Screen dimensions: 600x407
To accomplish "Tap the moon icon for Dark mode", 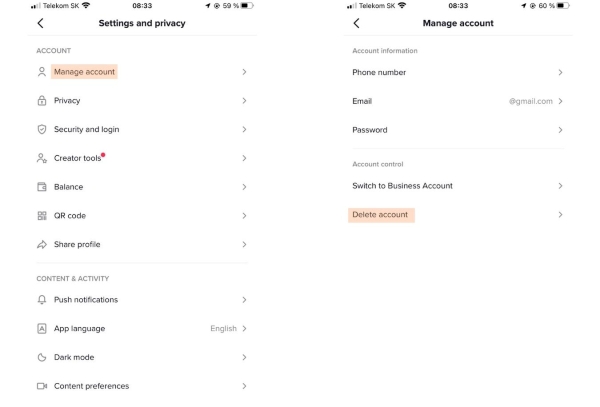I will (42, 357).
